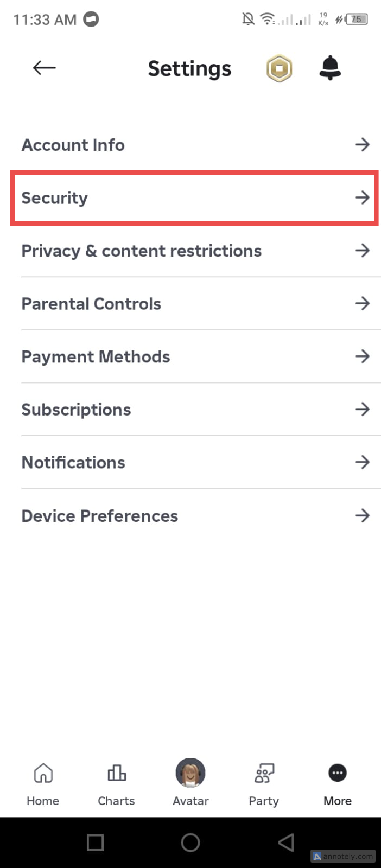Viewport: 381px width, 868px height.
Task: Open the Robux coin icon
Action: pos(279,69)
